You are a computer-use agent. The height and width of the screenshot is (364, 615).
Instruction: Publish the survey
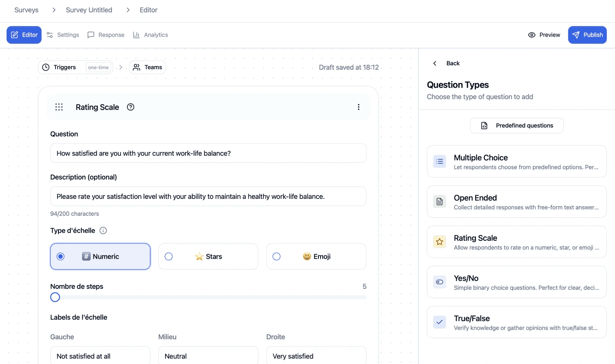tap(587, 35)
